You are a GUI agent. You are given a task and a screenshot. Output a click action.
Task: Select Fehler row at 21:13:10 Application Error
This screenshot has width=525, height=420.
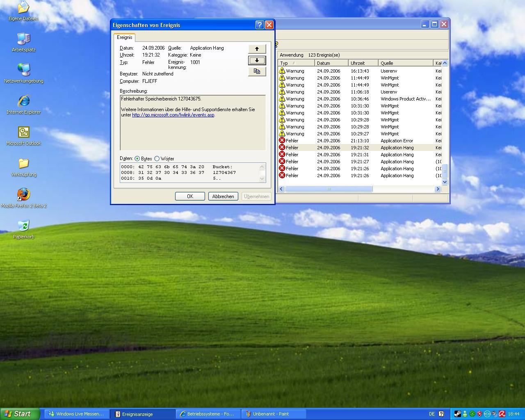[x=360, y=141]
